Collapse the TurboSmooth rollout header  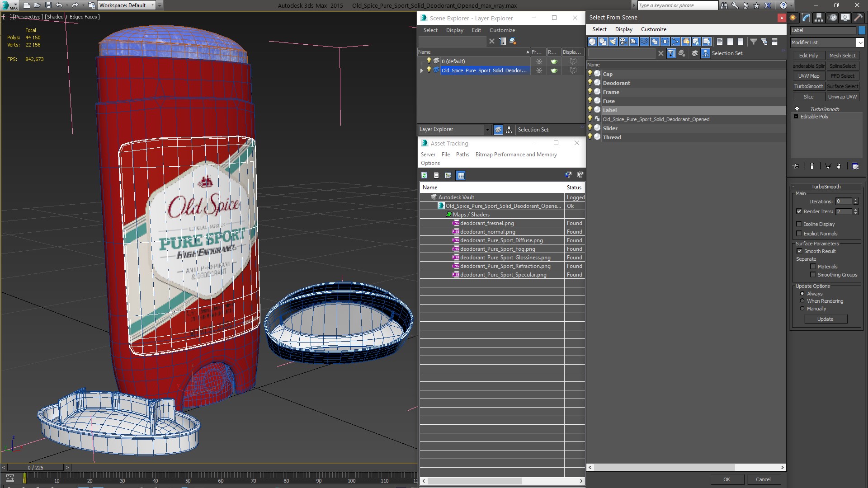tap(826, 187)
